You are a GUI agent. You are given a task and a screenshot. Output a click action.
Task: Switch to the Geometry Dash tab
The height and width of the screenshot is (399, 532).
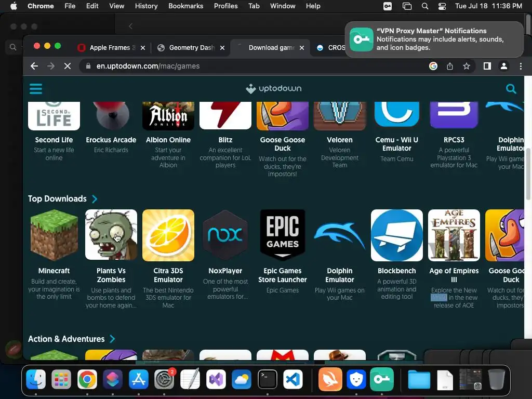tap(192, 48)
